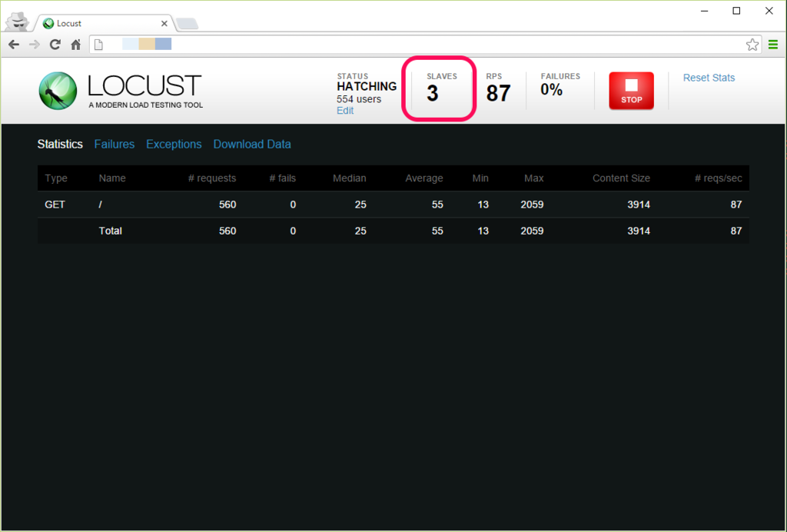787x532 pixels.
Task: Click the page document icon in address bar
Action: point(98,45)
